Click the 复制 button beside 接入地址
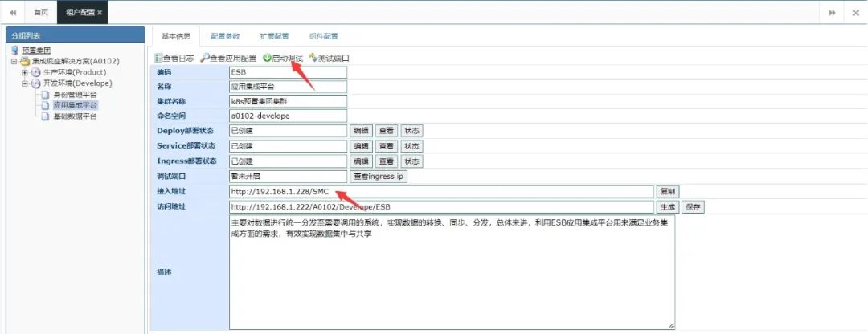The image size is (868, 334). 668,192
